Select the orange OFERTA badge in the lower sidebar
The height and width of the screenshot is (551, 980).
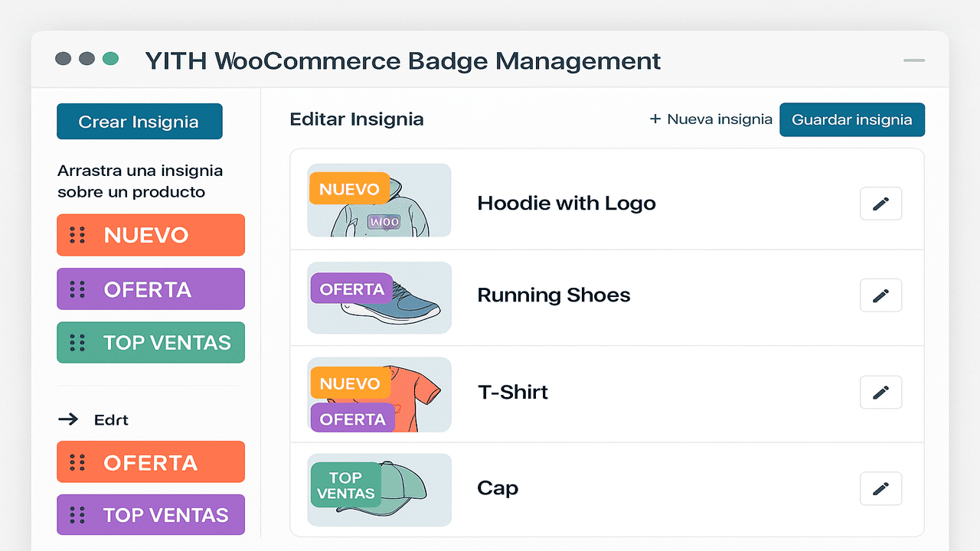[151, 462]
